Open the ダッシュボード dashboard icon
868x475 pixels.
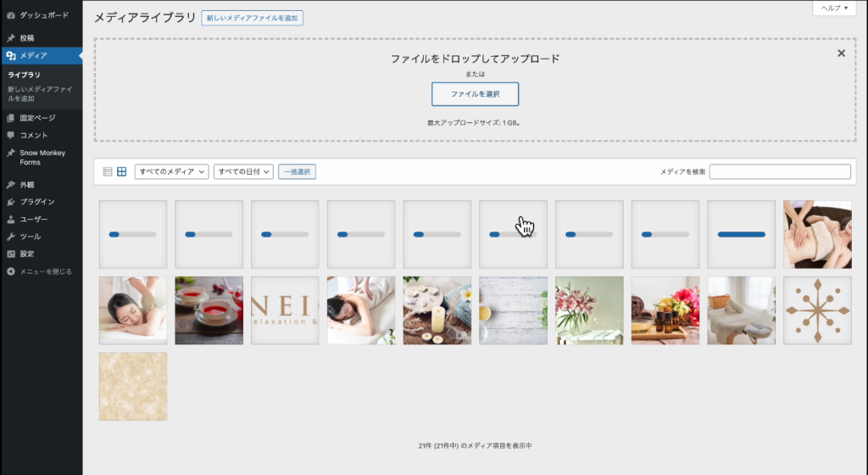[10, 15]
